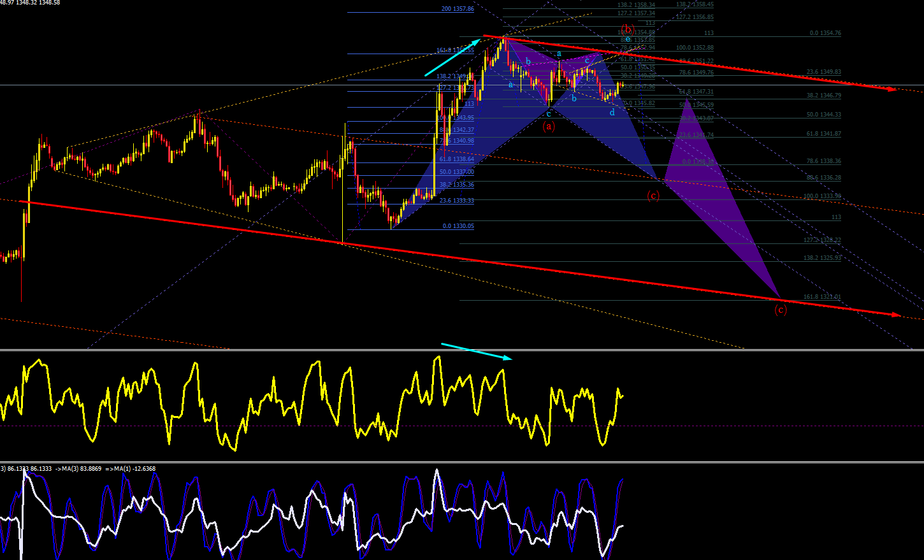Select the "100.0 1352.88" level label
The image size is (924, 560).
[695, 48]
